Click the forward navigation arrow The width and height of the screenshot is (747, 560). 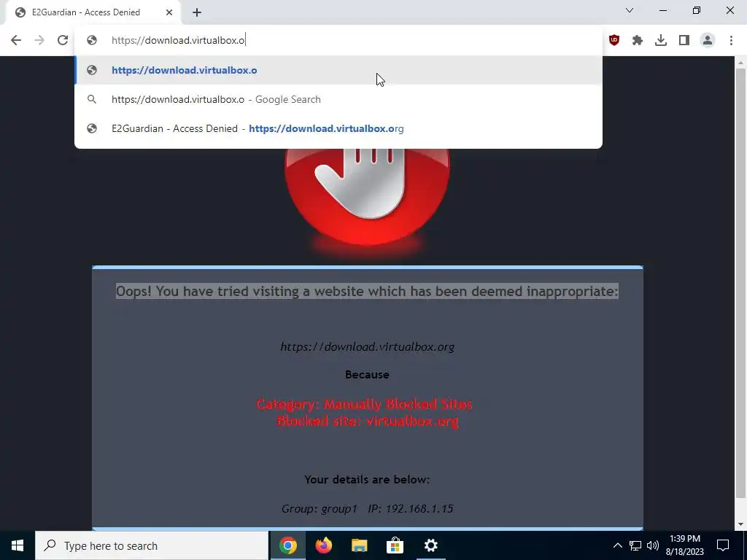pos(39,41)
